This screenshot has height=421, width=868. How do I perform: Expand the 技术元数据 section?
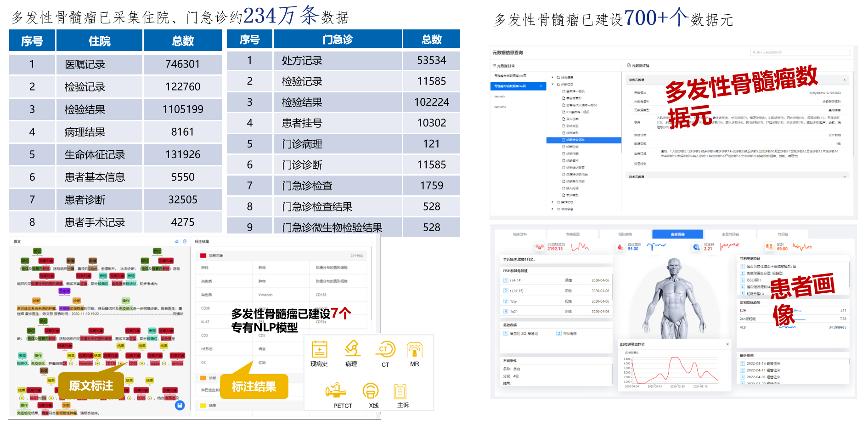(844, 176)
